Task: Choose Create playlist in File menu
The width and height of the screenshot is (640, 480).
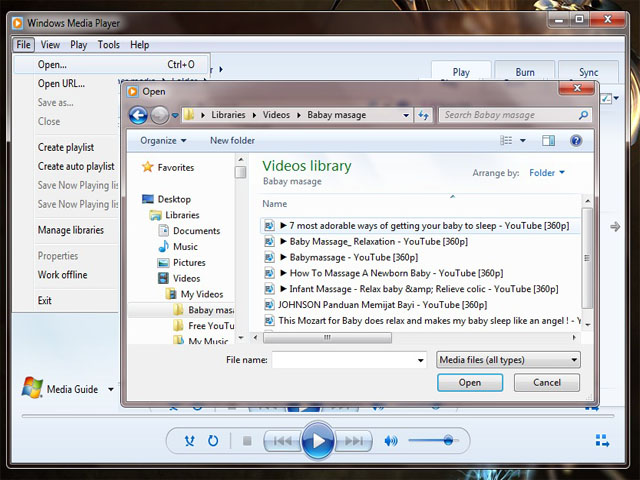Action: point(67,147)
